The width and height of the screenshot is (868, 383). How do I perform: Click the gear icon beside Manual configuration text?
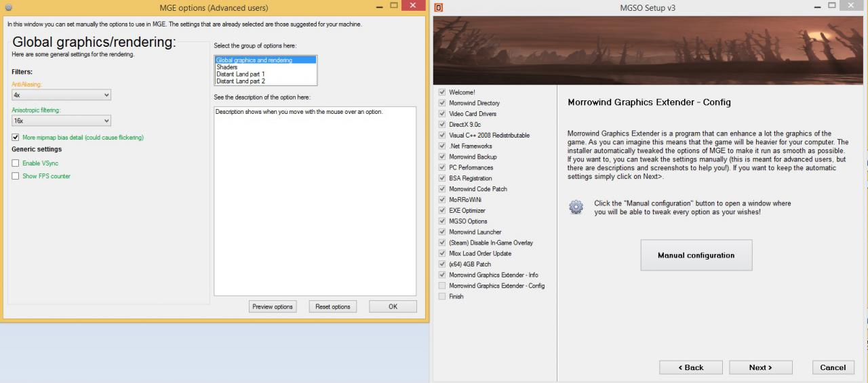(576, 207)
